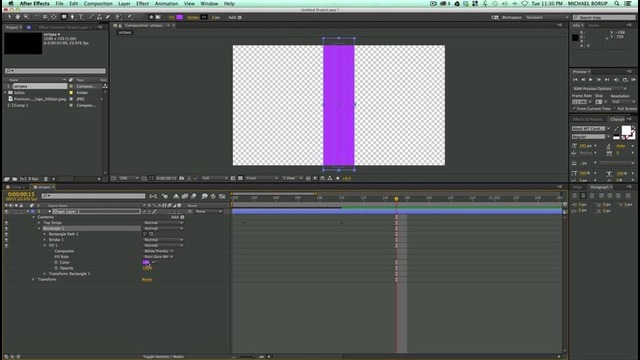The height and width of the screenshot is (360, 640).
Task: Click Reset beside Transform
Action: 147,280
